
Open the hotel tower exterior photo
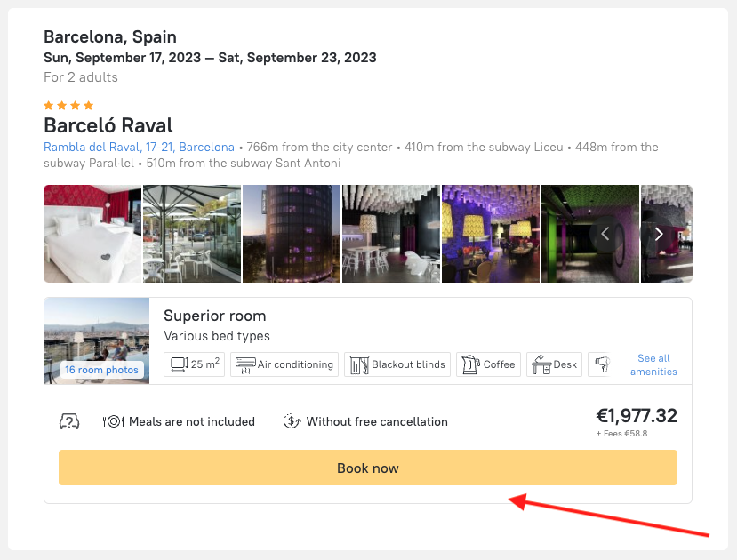[x=292, y=234]
